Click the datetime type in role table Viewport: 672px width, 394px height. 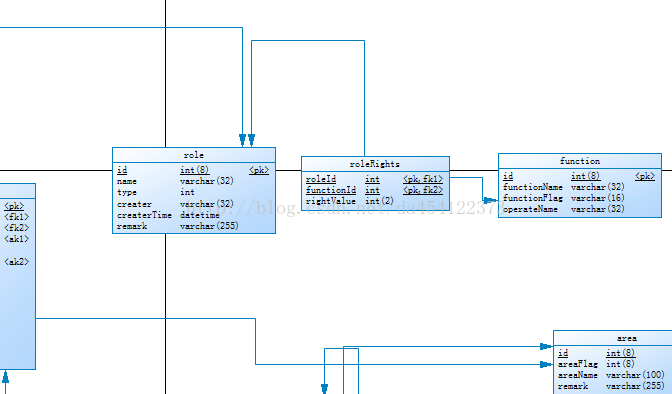tap(200, 215)
